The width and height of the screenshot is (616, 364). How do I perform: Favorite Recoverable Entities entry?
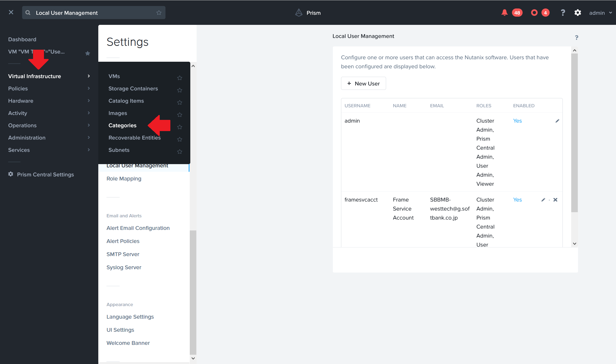(179, 139)
